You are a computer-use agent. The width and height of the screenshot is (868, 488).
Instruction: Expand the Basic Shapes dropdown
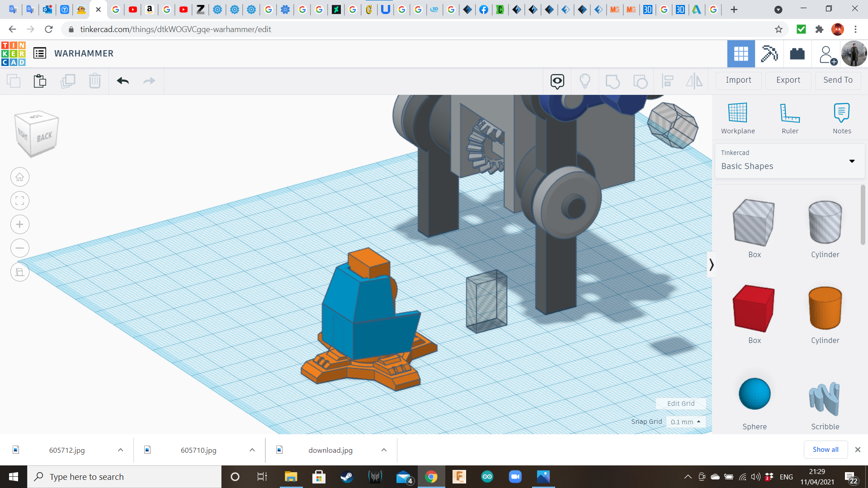point(852,161)
